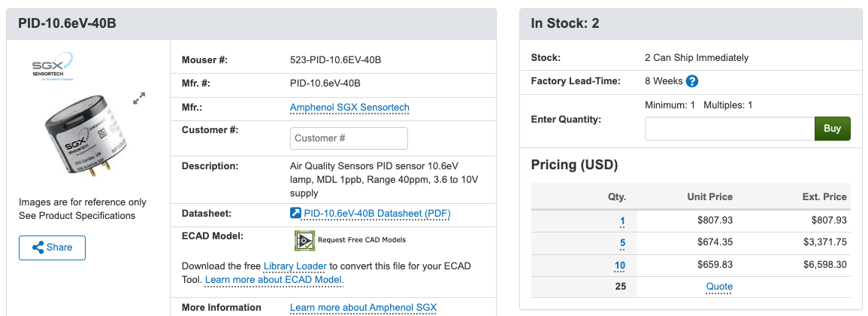Click the 'Pricing (USD)' heading
The width and height of the screenshot is (868, 316).
point(574,165)
